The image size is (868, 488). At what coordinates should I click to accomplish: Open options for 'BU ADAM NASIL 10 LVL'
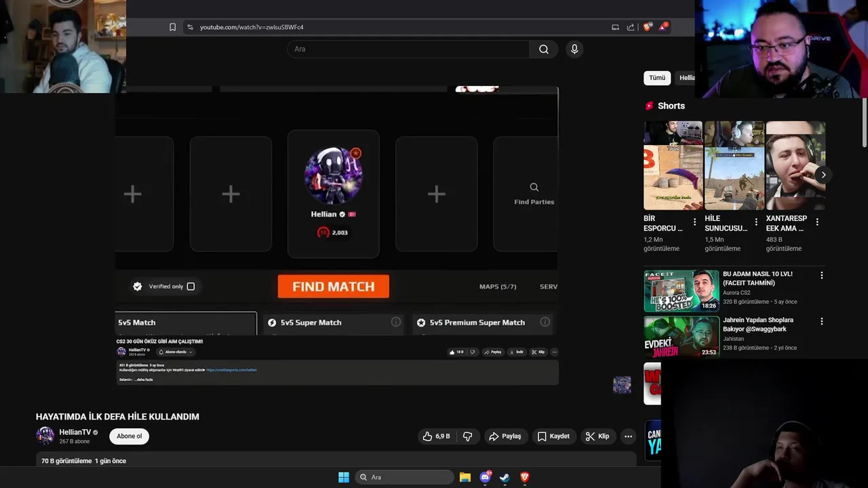click(x=821, y=275)
